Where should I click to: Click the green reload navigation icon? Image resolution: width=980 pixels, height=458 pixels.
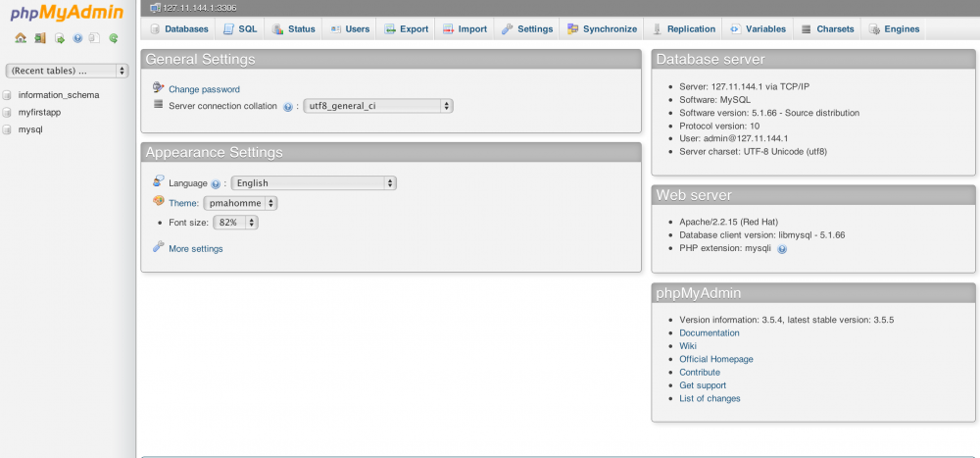[114, 39]
